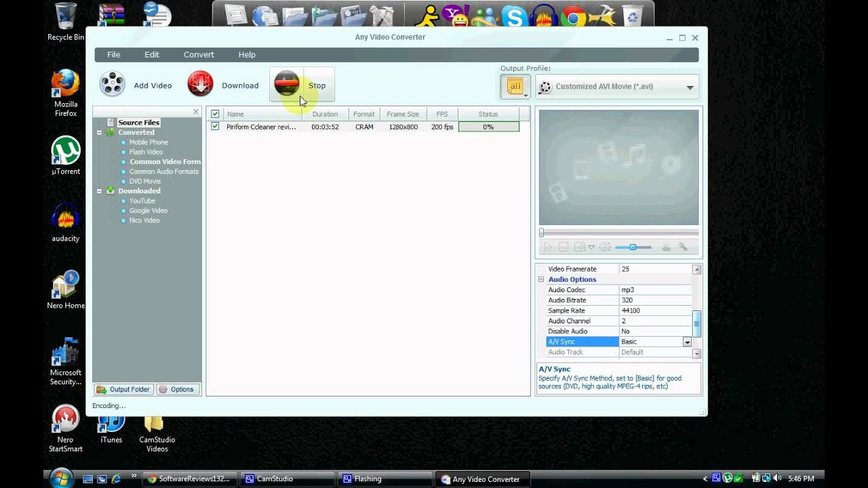Select Common Video Formats category
Viewport: 868px width, 488px height.
[165, 162]
